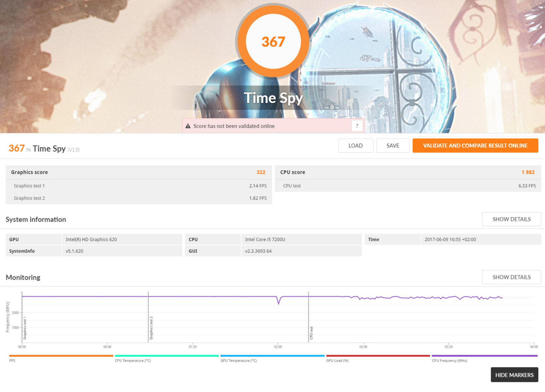Click the 02:00 time axis label
This screenshot has width=545, height=392.
(x=278, y=347)
